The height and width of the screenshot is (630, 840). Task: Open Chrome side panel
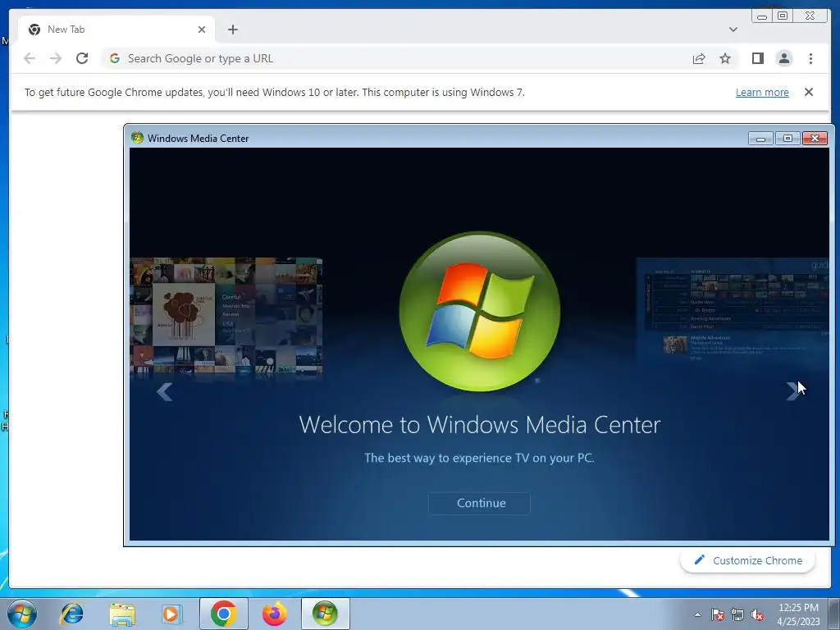click(x=757, y=58)
